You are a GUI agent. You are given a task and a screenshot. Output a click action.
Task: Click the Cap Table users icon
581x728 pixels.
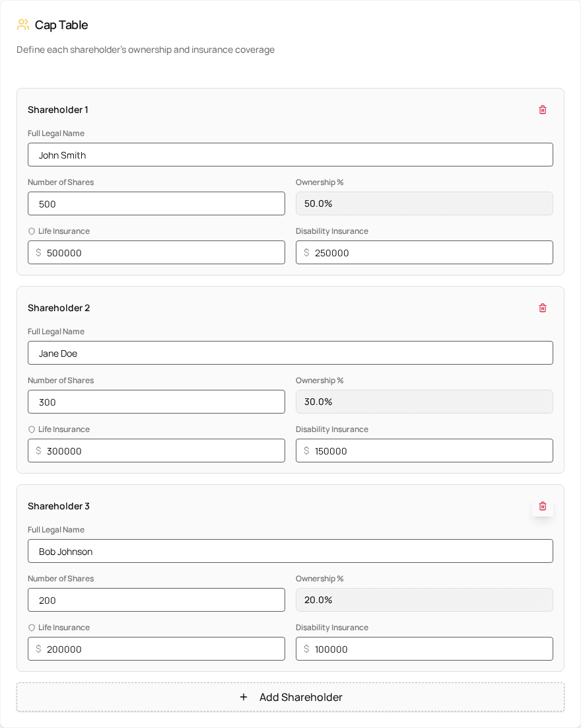(x=23, y=25)
